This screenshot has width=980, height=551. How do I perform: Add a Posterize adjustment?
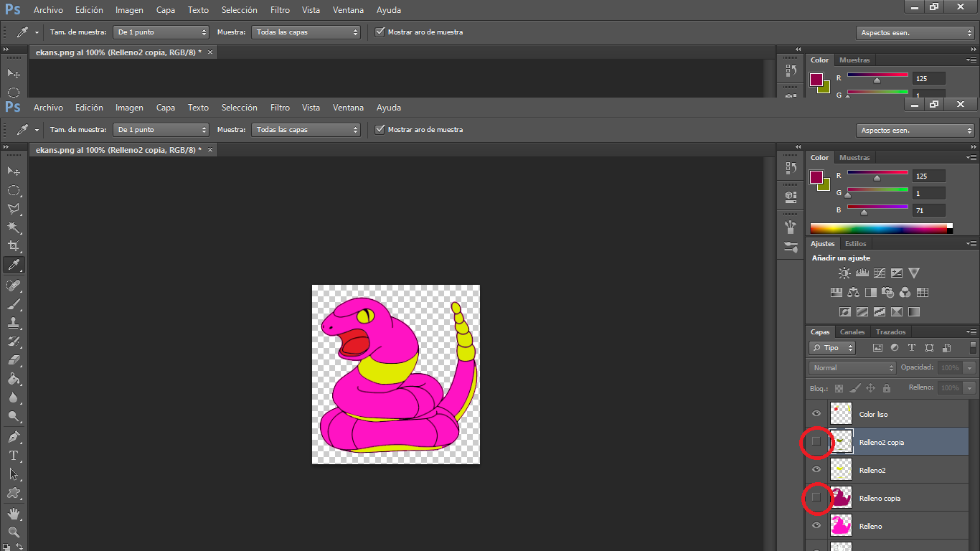(862, 312)
